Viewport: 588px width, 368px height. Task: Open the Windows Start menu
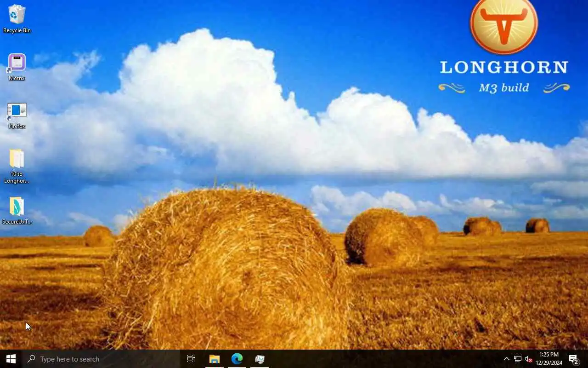[11, 359]
